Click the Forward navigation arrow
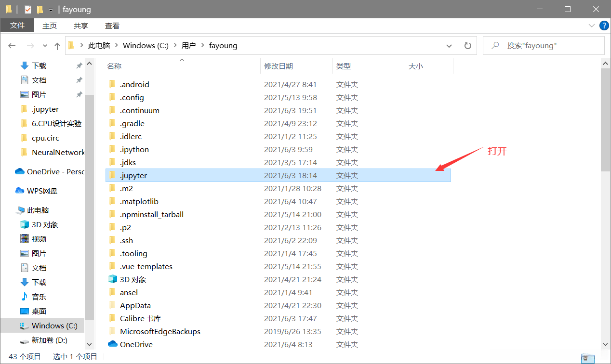The image size is (611, 364). coord(30,46)
